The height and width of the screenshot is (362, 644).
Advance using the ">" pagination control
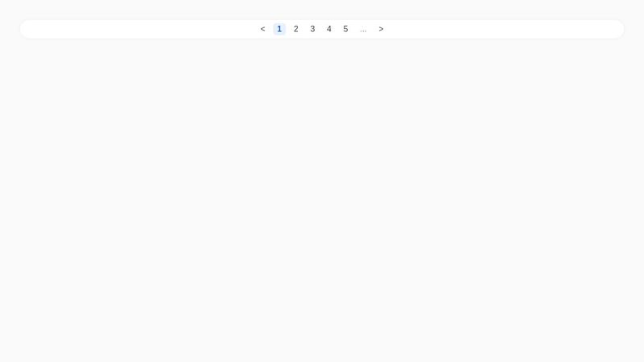pos(381,29)
